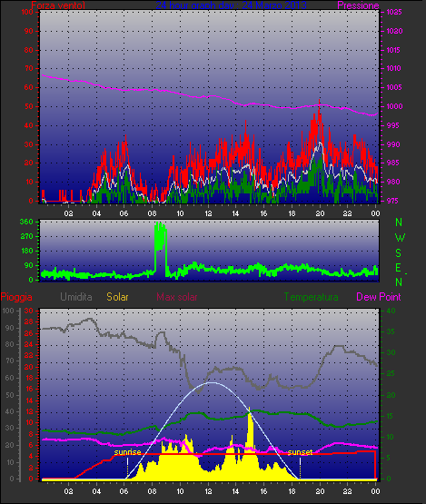The width and height of the screenshot is (426, 504).
Task: Click the 1010 pressure axis value
Action: (x=393, y=68)
